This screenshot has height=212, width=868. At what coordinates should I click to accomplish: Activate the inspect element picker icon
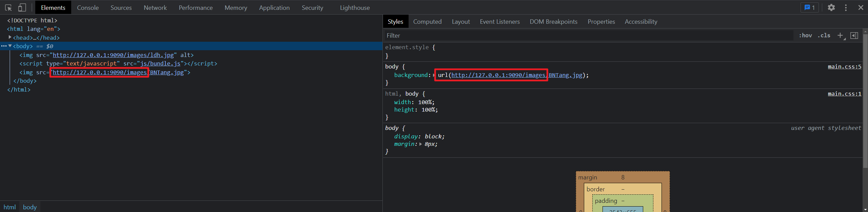8,7
